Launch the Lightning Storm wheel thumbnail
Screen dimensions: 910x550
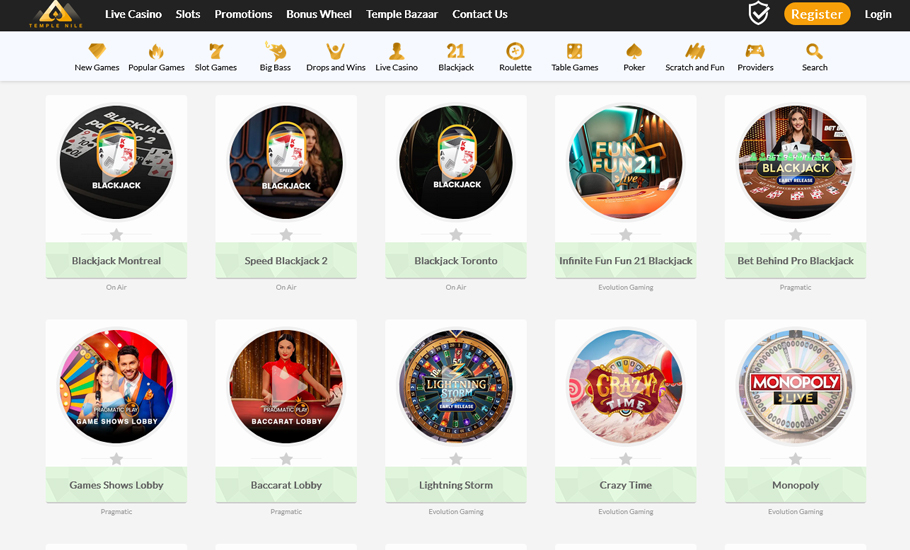tap(456, 387)
